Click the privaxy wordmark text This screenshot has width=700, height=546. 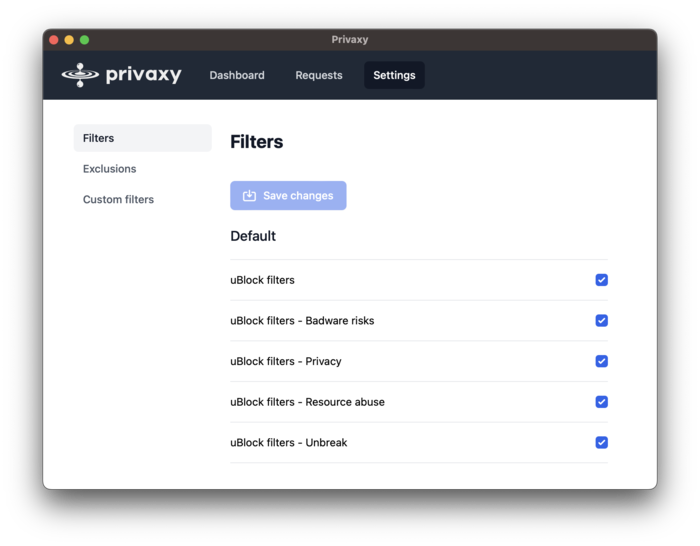tap(143, 75)
